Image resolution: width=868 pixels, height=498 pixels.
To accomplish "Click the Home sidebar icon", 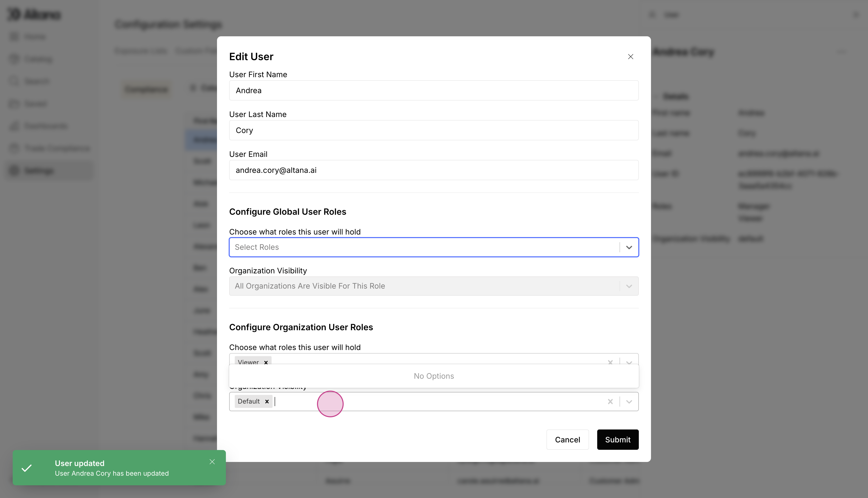I will (x=14, y=37).
